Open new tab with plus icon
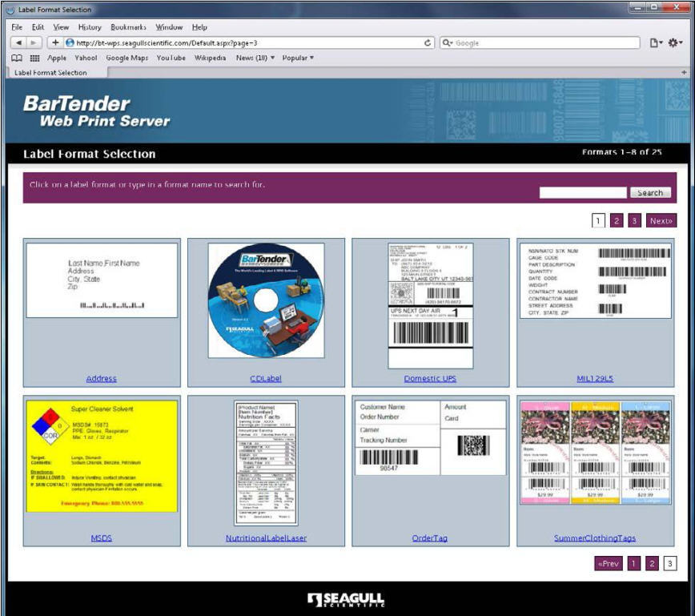 coord(684,73)
